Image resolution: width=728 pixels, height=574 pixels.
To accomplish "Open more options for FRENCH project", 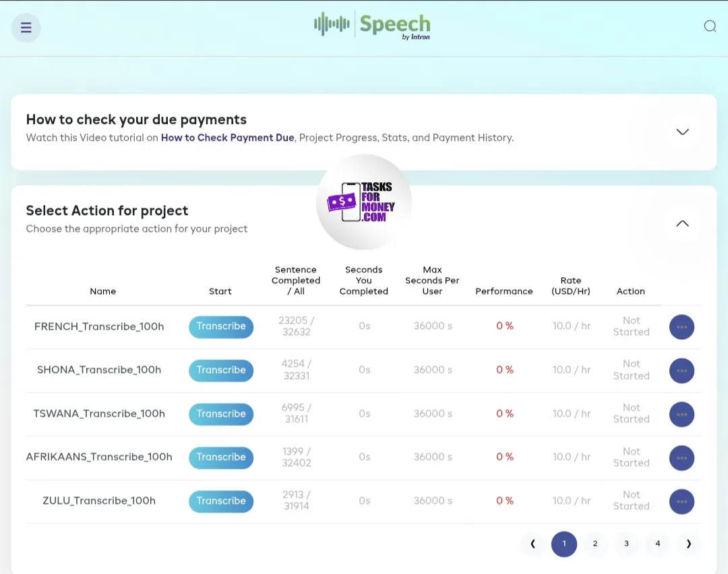I will [681, 327].
